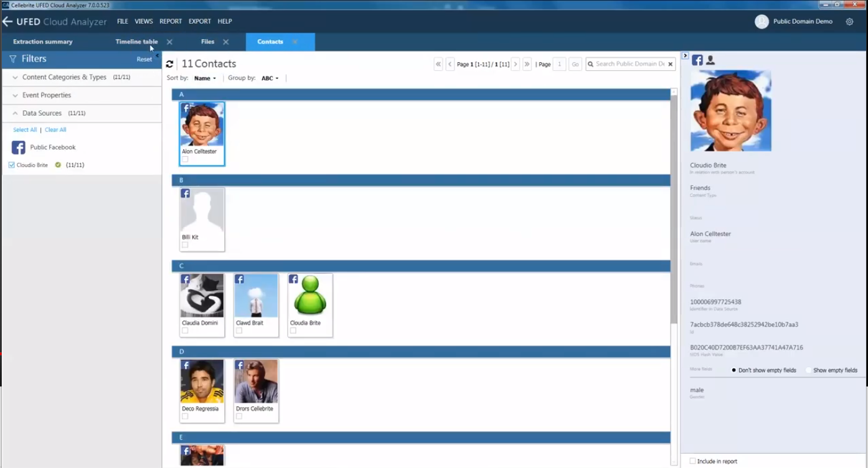Viewport: 868px width, 468px height.
Task: Close the Files tab
Action: tap(225, 42)
